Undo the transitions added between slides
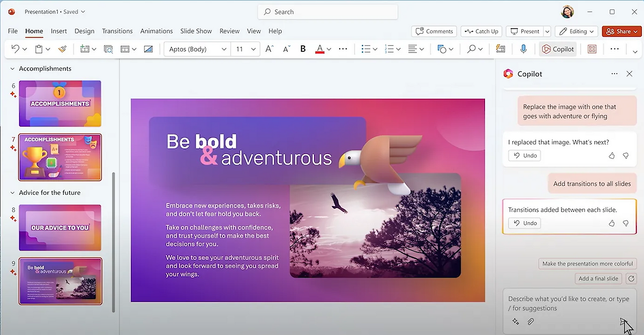 524,223
